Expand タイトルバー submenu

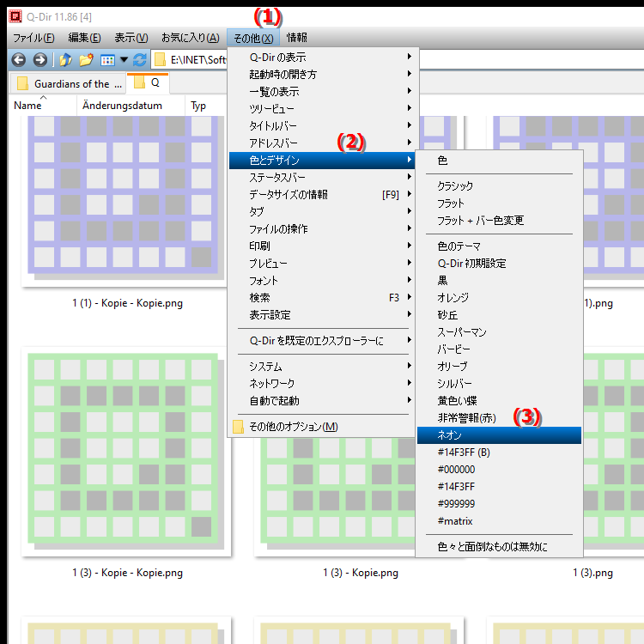322,125
